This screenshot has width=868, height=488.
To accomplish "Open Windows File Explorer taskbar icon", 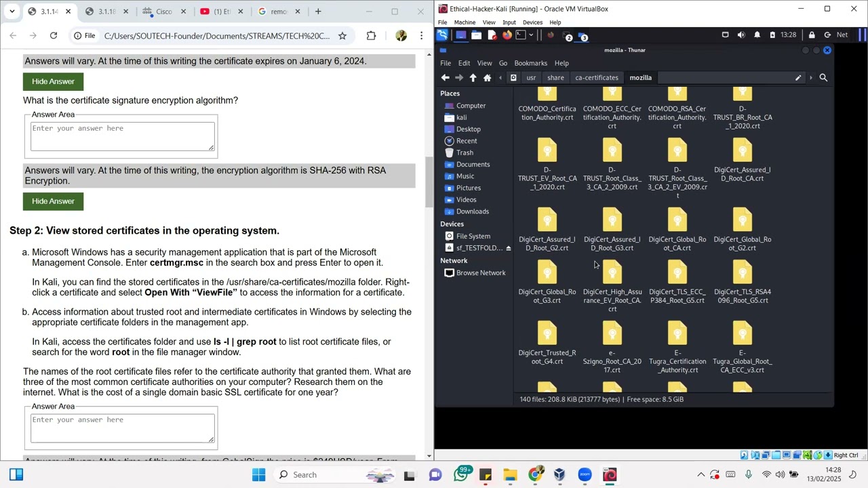I will pos(510,475).
